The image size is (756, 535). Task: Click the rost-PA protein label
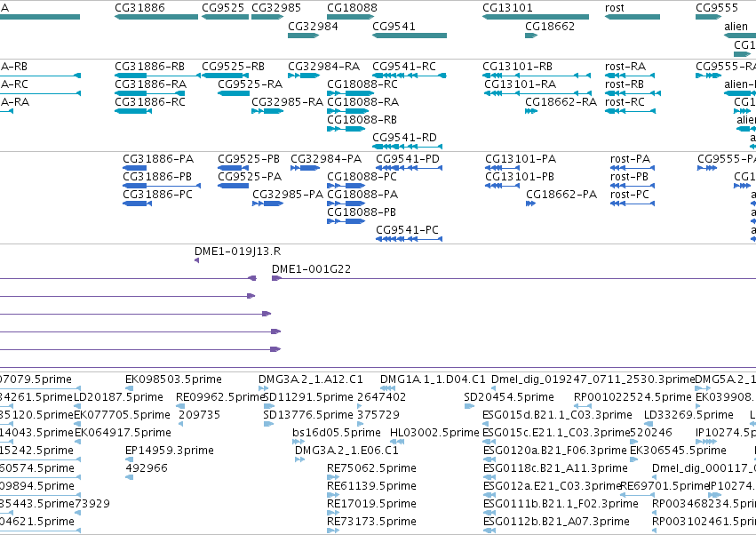point(630,159)
